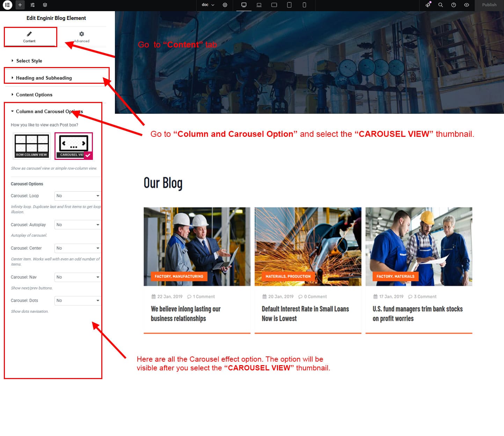Viewport: 504px width, 436px height.
Task: Open page settings gear in top bar
Action: point(225,5)
